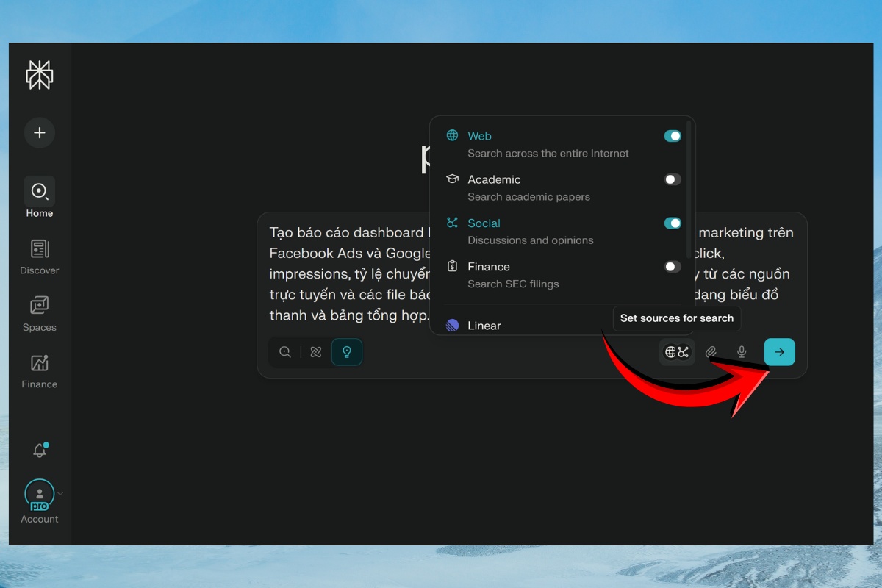Click the attach file paperclip icon
The width and height of the screenshot is (882, 588).
click(711, 352)
